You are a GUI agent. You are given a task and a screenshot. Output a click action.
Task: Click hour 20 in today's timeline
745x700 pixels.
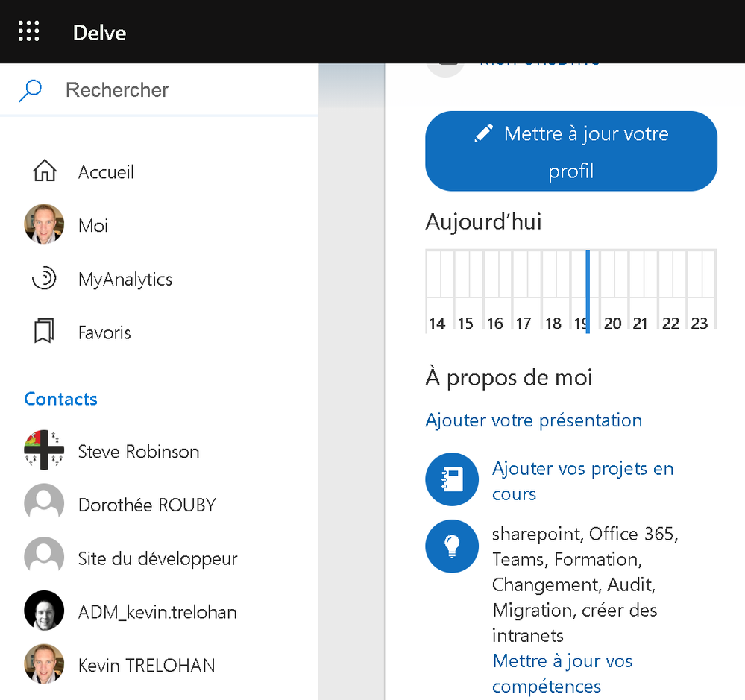[612, 324]
